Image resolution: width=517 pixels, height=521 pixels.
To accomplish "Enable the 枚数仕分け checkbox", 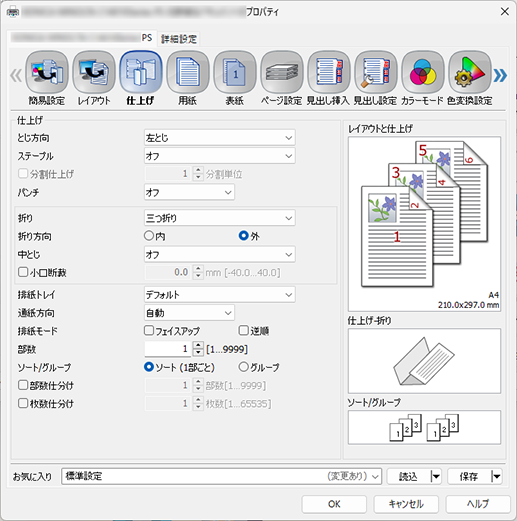I will (x=23, y=404).
